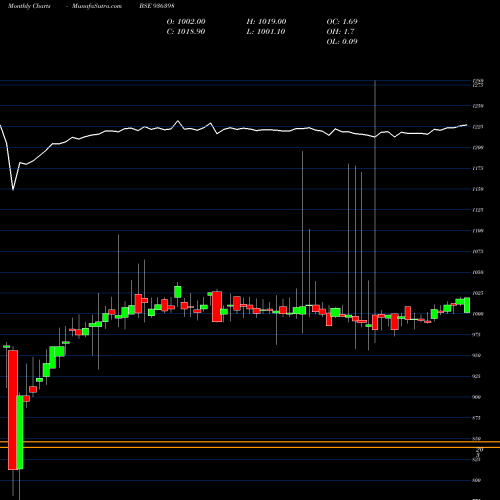This screenshot has width=500, height=500.
Task: Click the 1025 price axis label
Action: [x=478, y=293]
